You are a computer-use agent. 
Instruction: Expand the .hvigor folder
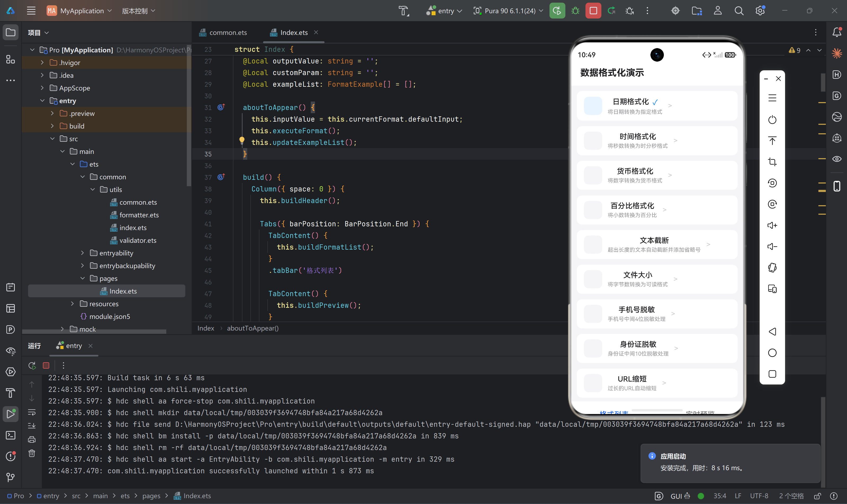click(x=42, y=62)
